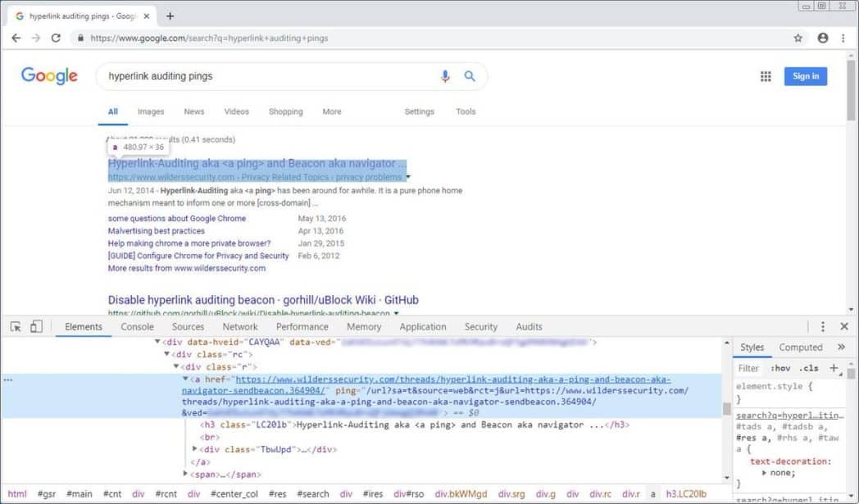Add a new style rule
Image resolution: width=859 pixels, height=504 pixels.
tap(834, 368)
